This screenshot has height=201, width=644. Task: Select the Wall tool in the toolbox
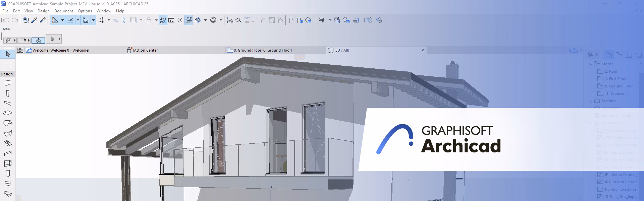pos(7,83)
